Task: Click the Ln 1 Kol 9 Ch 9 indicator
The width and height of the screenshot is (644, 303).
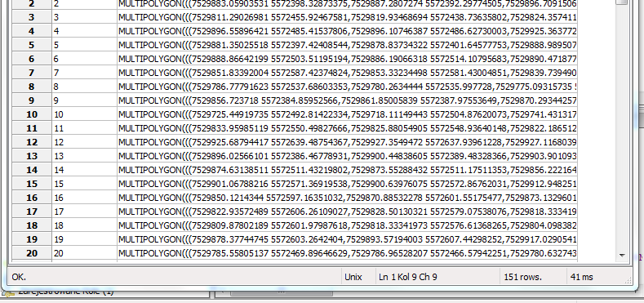Action: click(408, 277)
